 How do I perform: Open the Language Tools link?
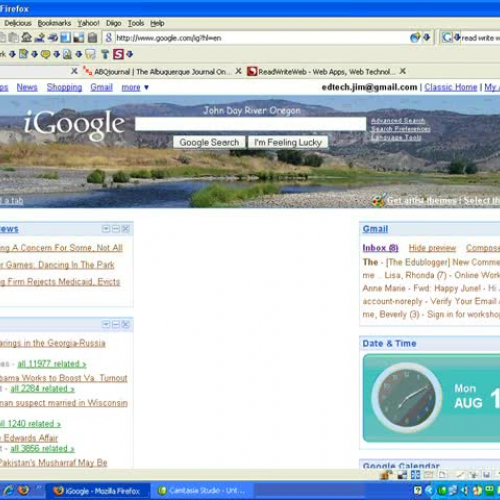(396, 137)
